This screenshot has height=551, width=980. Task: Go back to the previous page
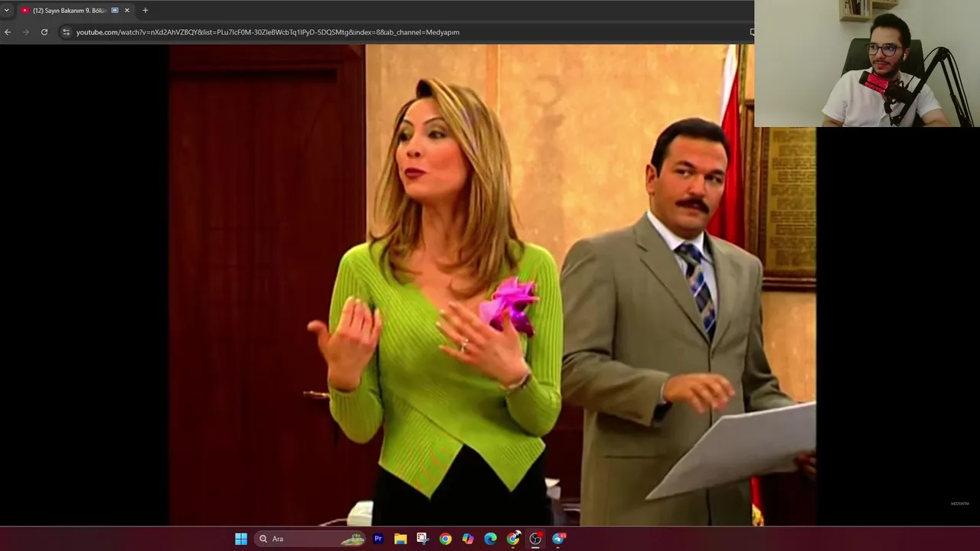tap(8, 32)
